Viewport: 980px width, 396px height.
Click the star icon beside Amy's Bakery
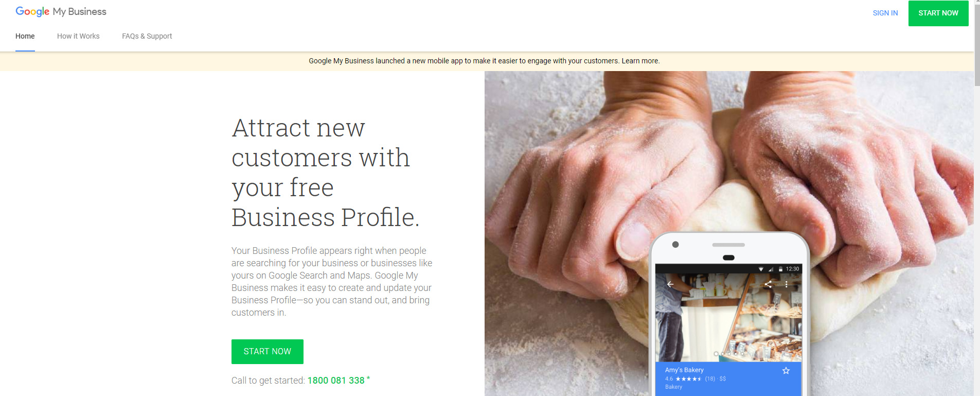coord(786,371)
